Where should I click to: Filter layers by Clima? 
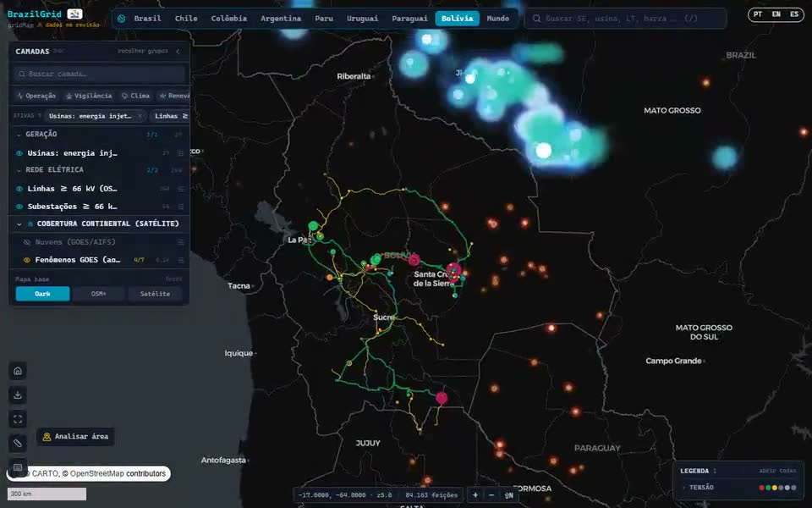point(135,96)
